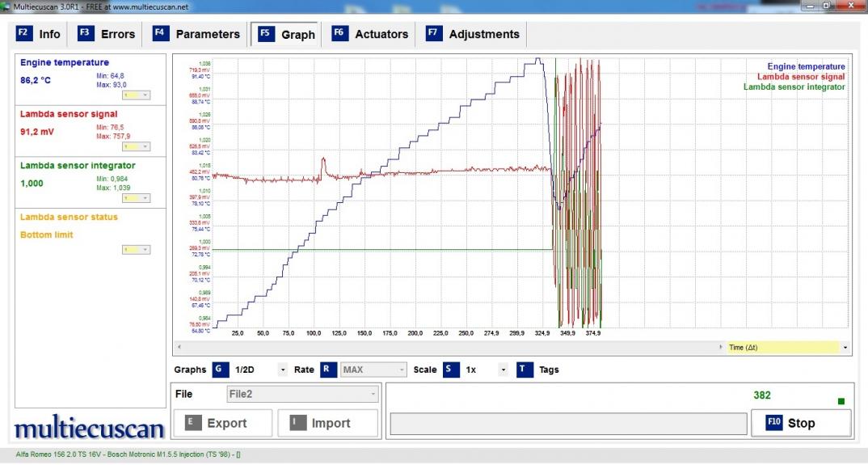Expand the Graphs 1/2D dropdown

point(283,370)
